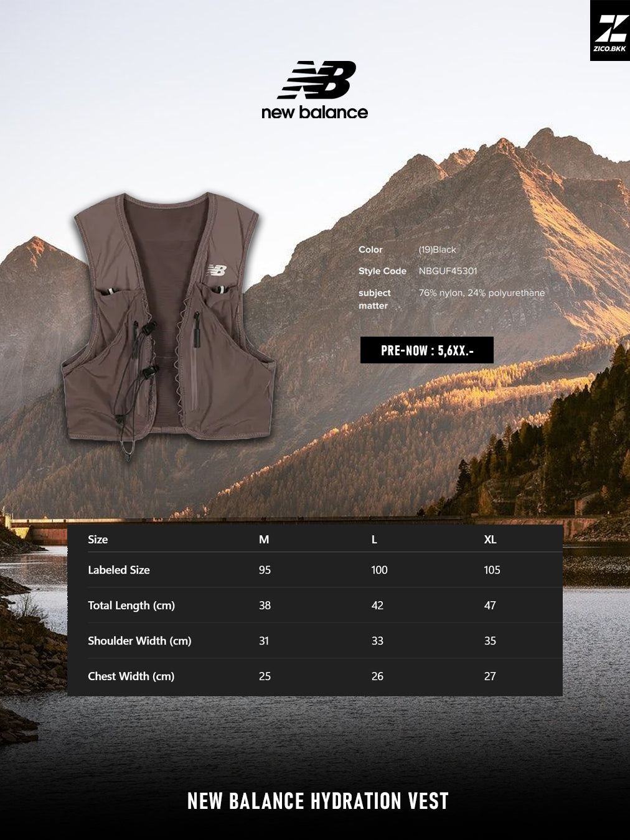
Task: Click chest width value '27'
Action: coord(490,676)
